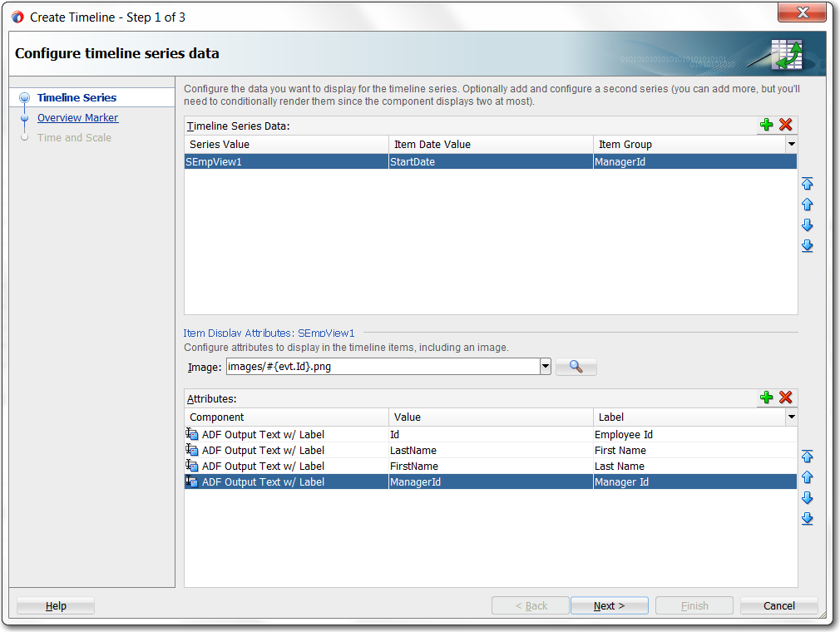Screen dimensions: 840x632
Task: Delete selected attribute with red X
Action: [x=785, y=397]
